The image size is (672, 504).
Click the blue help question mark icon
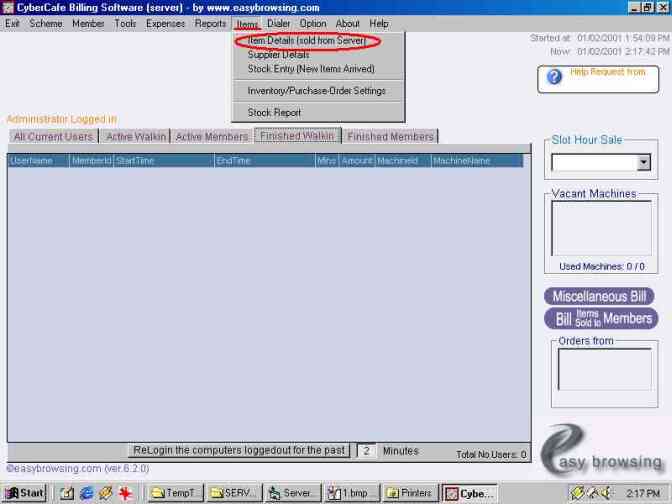pyautogui.click(x=554, y=78)
